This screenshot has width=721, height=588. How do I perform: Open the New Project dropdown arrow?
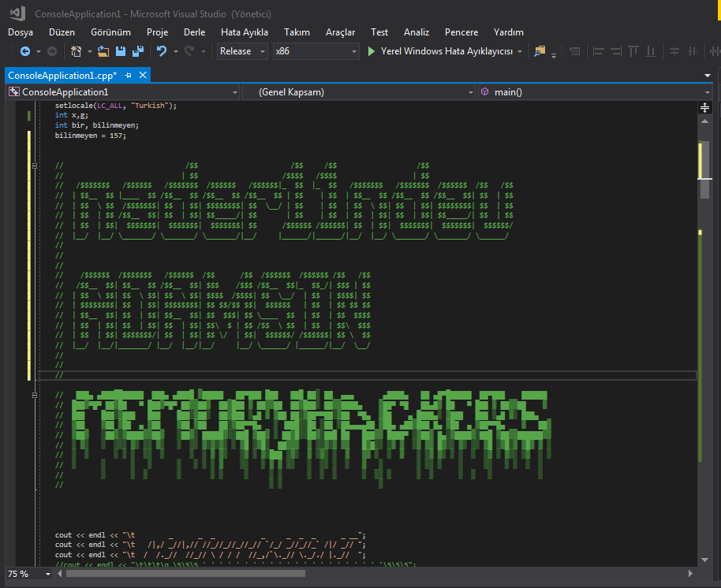[x=90, y=51]
